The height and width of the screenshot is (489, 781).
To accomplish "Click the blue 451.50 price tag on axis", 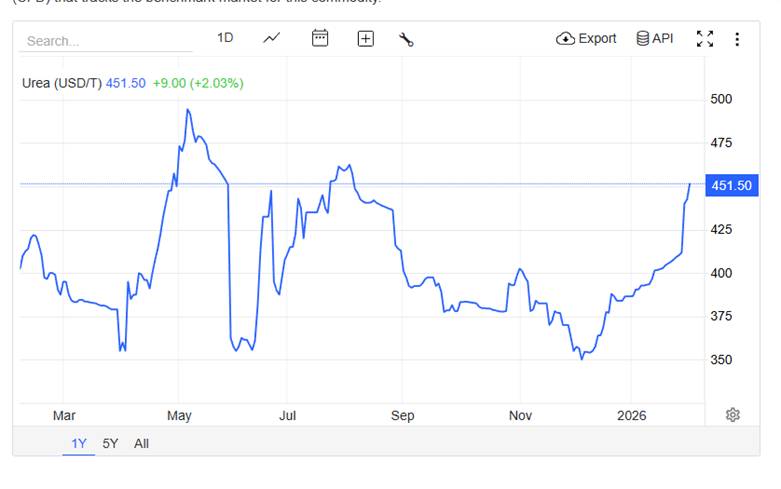I will point(732,185).
